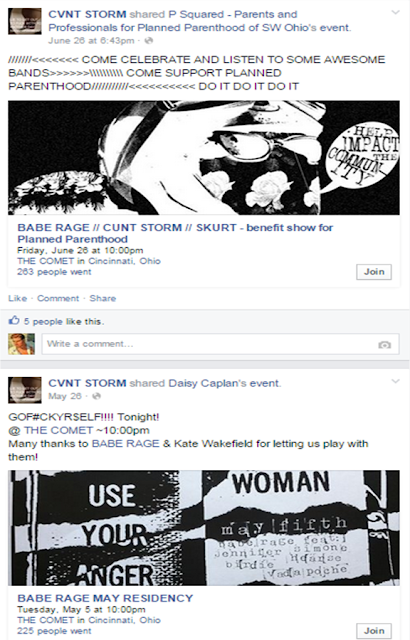
Task: Join the Planned Parenthood benefit show event
Action: [x=374, y=272]
